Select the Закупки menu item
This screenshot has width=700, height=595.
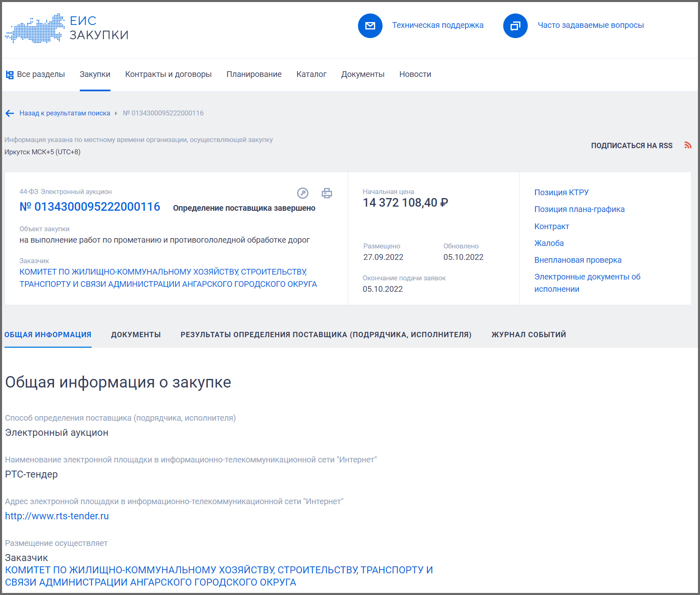tap(95, 74)
